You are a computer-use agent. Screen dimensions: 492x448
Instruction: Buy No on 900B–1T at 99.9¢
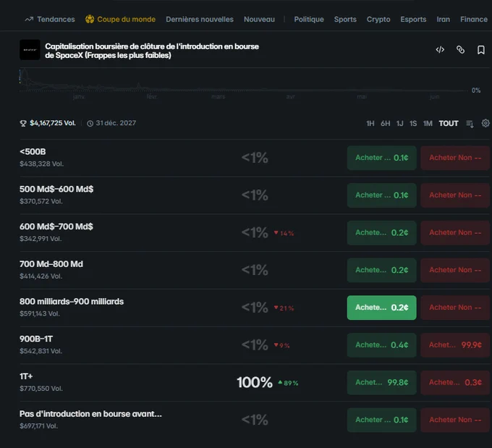tap(455, 345)
